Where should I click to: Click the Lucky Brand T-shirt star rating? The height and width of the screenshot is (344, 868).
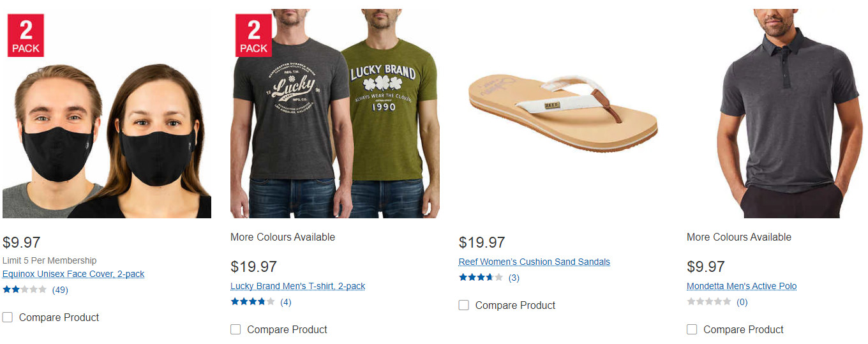(x=252, y=302)
